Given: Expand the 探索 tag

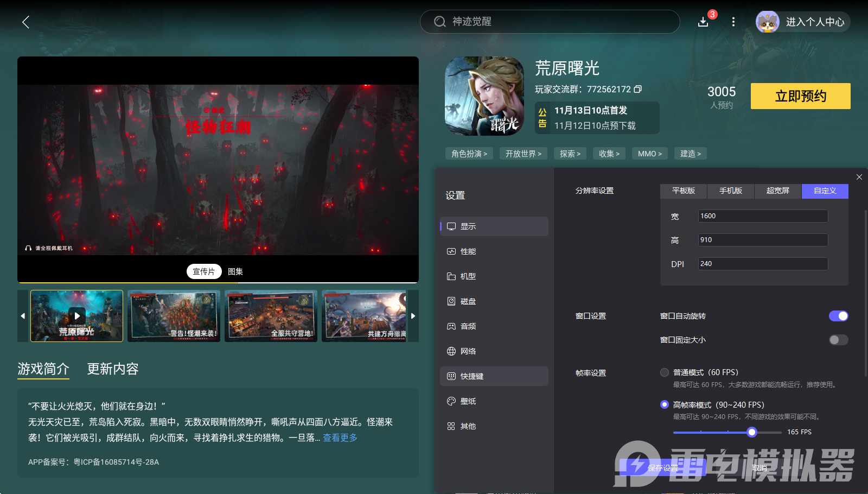Looking at the screenshot, I should (x=570, y=154).
